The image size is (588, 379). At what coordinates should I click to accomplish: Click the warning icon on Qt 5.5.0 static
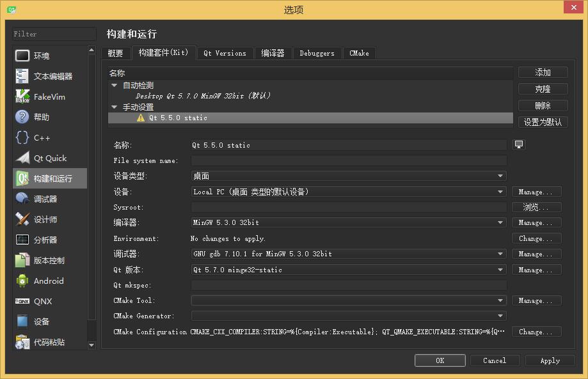click(x=141, y=118)
